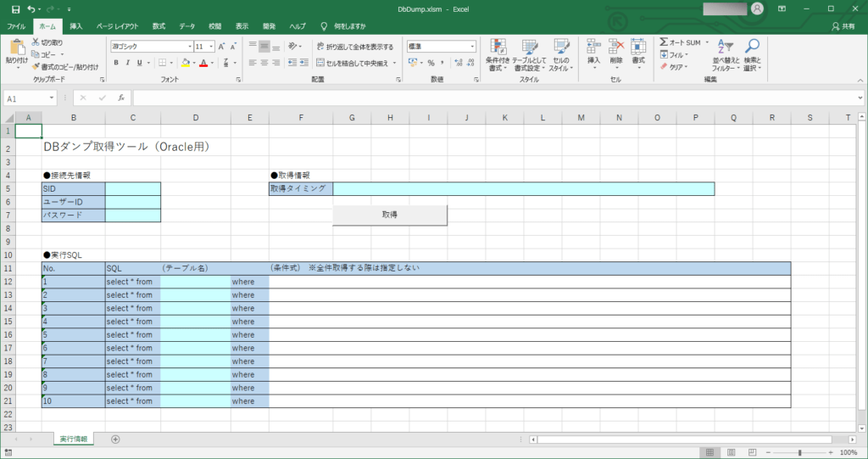Click the Paste (貼り付け) clipboard icon
The image size is (868, 459).
[17, 48]
